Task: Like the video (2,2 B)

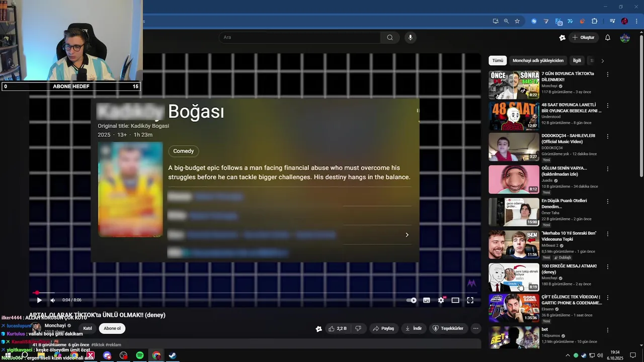Action: (x=338, y=328)
